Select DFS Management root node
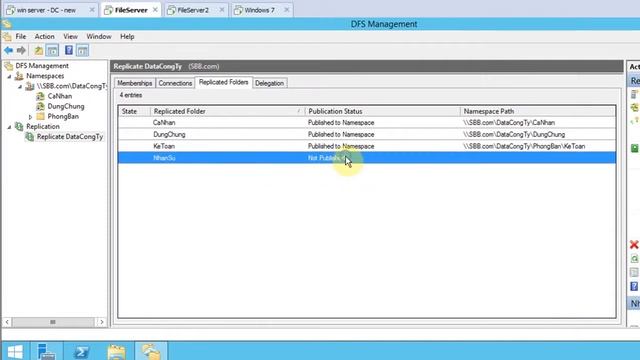This screenshot has height=360, width=640. [42, 66]
